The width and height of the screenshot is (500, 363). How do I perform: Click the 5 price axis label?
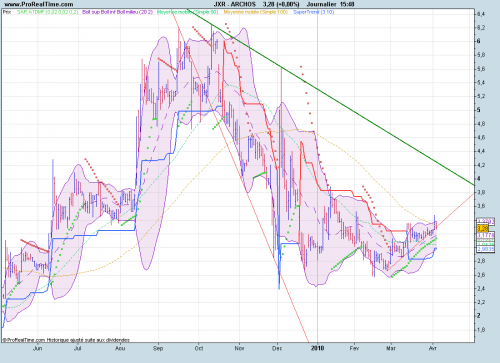tap(479, 110)
